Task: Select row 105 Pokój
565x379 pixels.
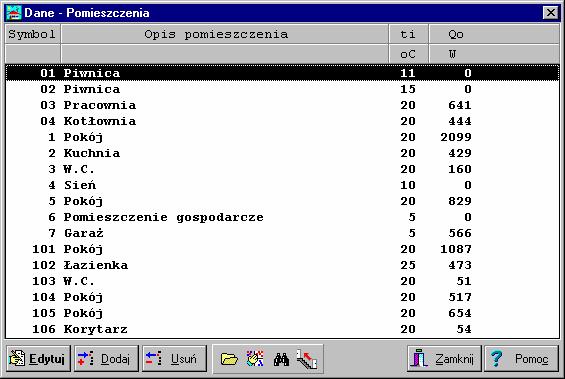Action: coord(282,313)
